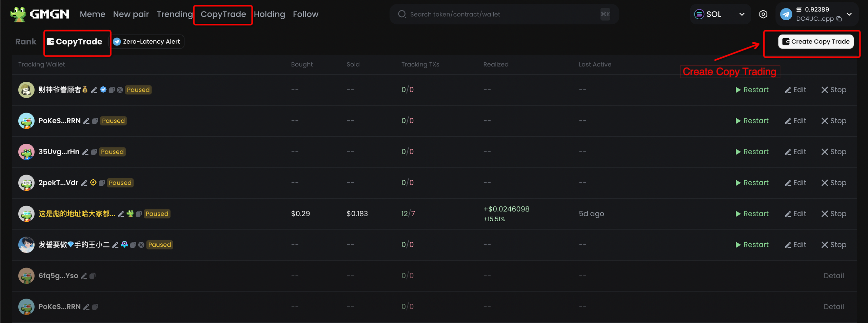The image size is (868, 323).
Task: Open X profile icon for 财神爷眷顾者
Action: (120, 90)
